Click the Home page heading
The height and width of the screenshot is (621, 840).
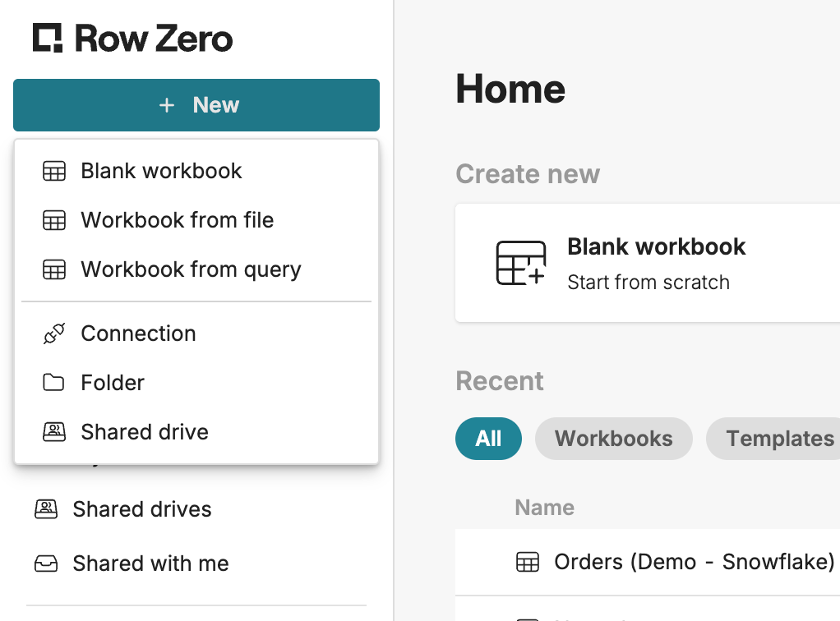pos(510,89)
